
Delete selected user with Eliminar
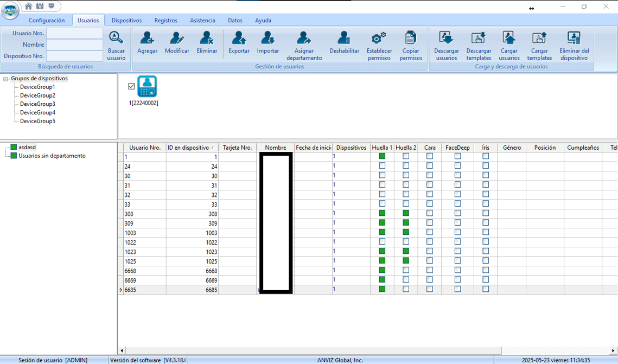pos(207,43)
